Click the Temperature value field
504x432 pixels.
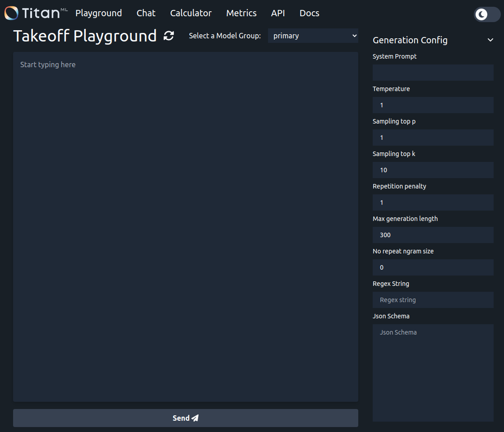click(433, 105)
